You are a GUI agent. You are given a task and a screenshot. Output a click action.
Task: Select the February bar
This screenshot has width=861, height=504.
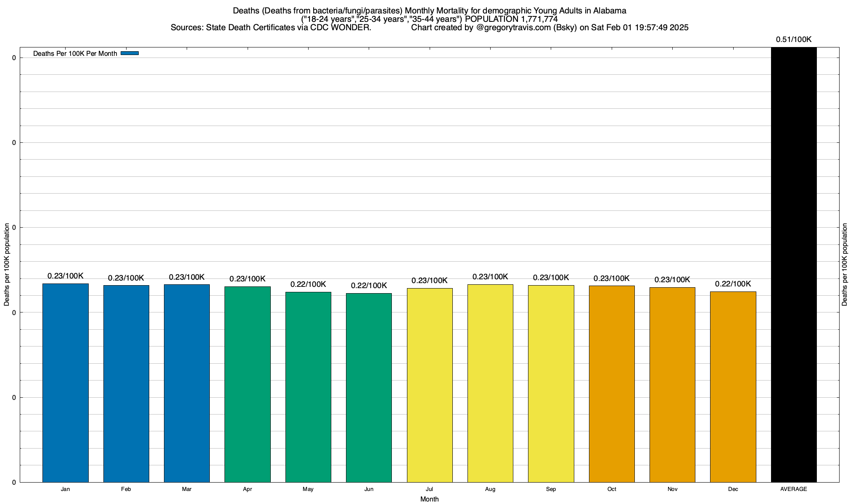(126, 383)
